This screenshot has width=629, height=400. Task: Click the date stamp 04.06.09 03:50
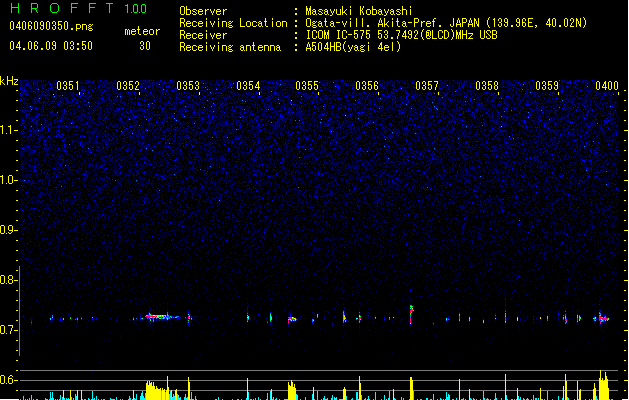point(51,46)
